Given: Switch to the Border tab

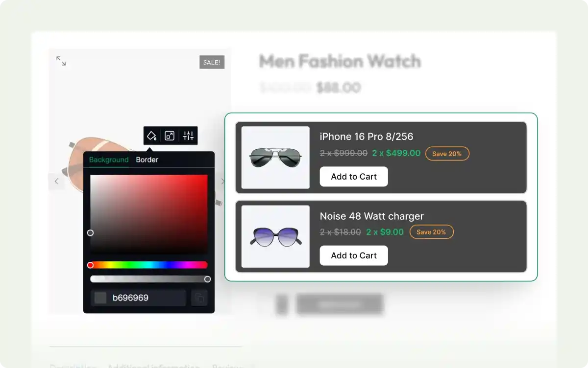Looking at the screenshot, I should (x=147, y=160).
